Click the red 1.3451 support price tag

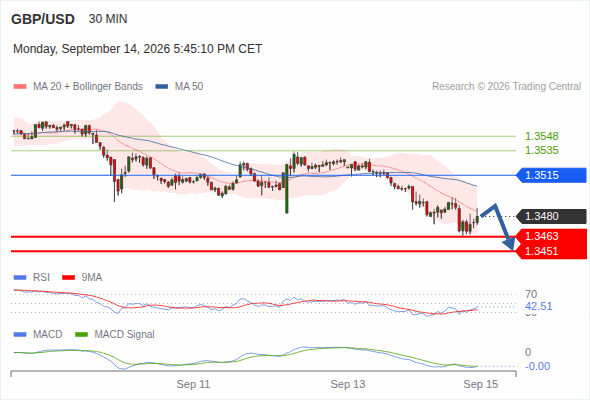pos(552,251)
